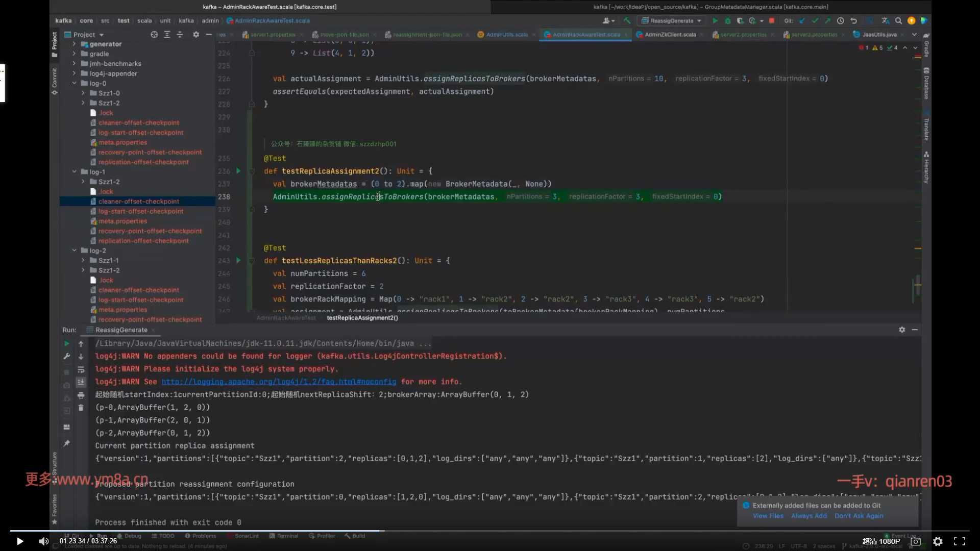Viewport: 980px width, 551px height.
Task: Expand the Szz1-0 folder under log-0
Action: (x=83, y=93)
